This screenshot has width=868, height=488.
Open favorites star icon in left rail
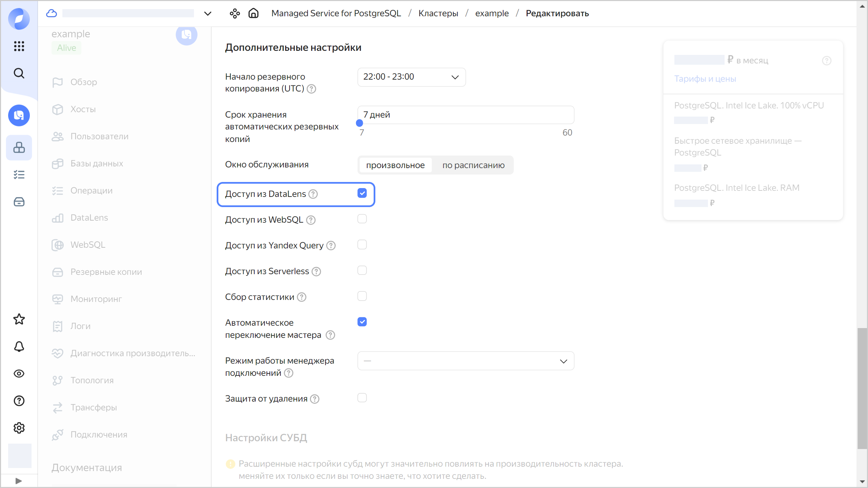(x=19, y=319)
